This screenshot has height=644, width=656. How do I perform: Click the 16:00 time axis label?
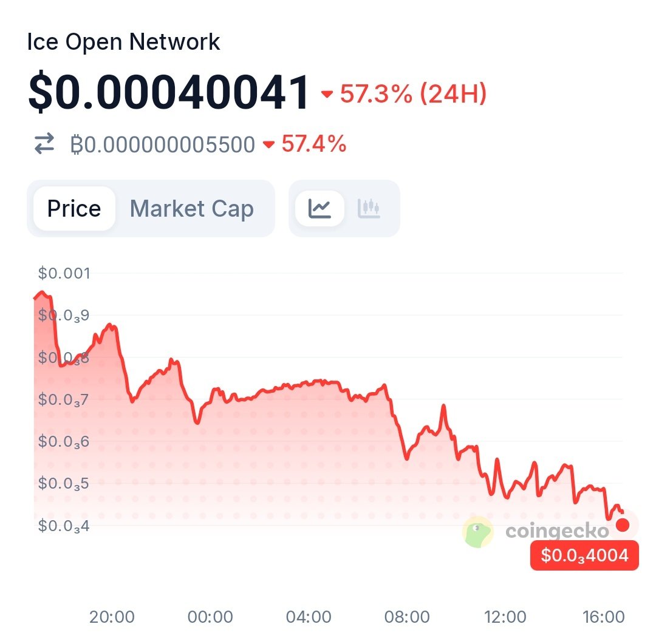[603, 617]
